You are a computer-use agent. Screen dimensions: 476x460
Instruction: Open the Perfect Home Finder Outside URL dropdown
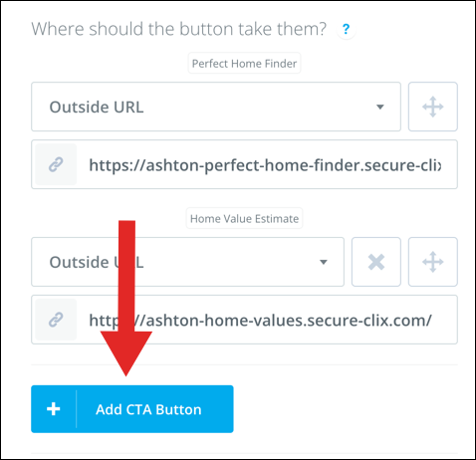tap(216, 107)
